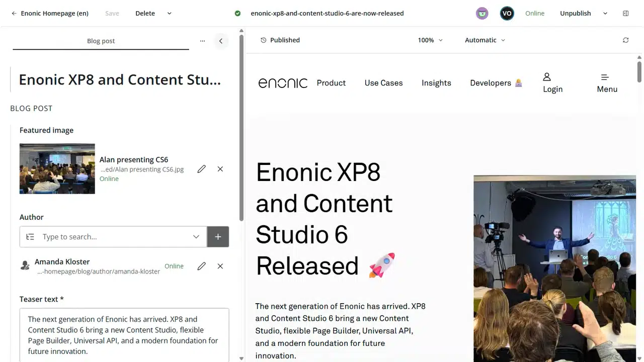Remove the Alan presenting CS6 image
The width and height of the screenshot is (644, 362).
click(x=220, y=169)
